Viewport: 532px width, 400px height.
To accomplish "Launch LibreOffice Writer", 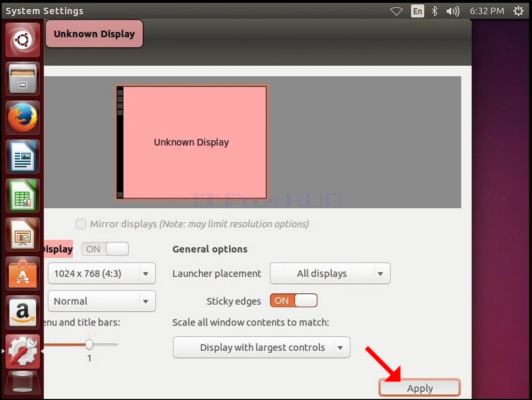I will pyautogui.click(x=23, y=157).
